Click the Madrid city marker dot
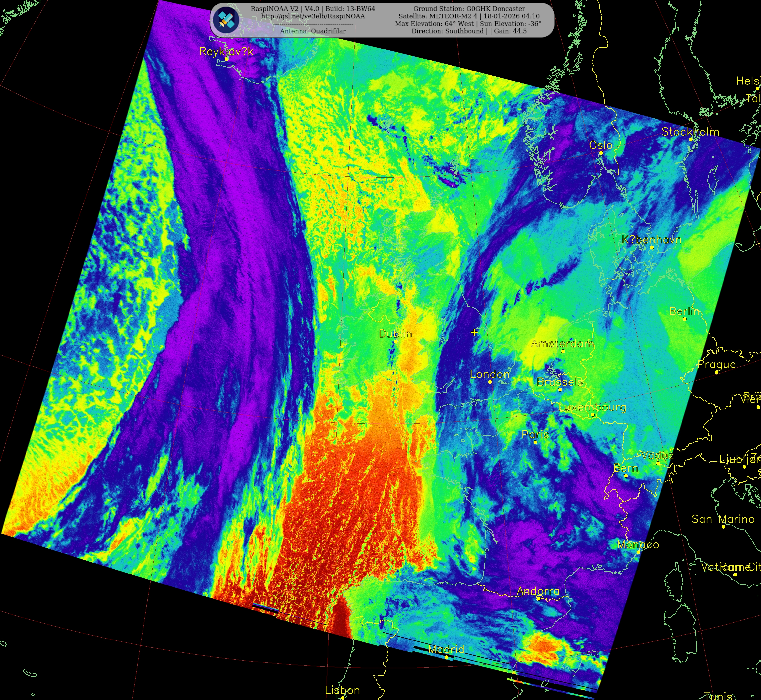 (446, 657)
